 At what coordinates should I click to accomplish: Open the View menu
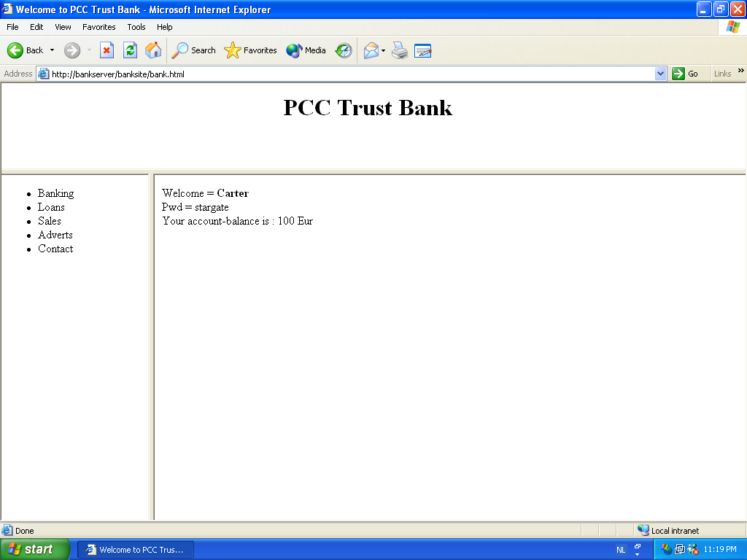point(63,27)
